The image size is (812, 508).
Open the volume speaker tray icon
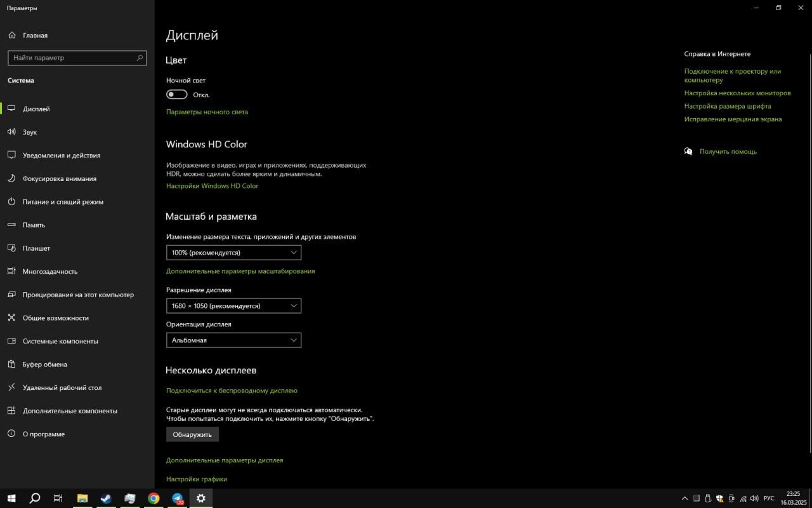click(x=754, y=498)
